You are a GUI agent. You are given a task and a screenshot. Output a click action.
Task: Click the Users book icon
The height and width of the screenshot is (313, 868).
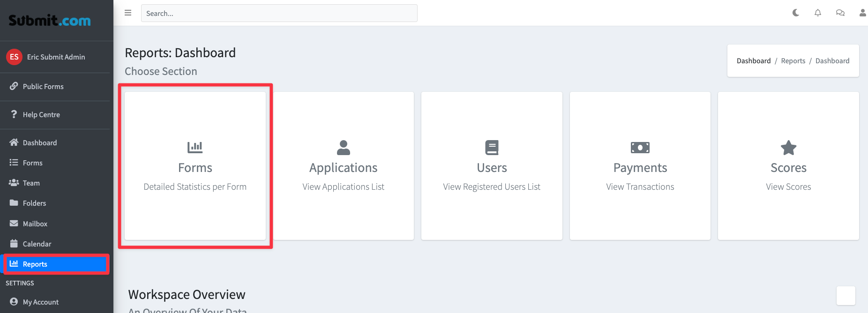click(x=492, y=148)
